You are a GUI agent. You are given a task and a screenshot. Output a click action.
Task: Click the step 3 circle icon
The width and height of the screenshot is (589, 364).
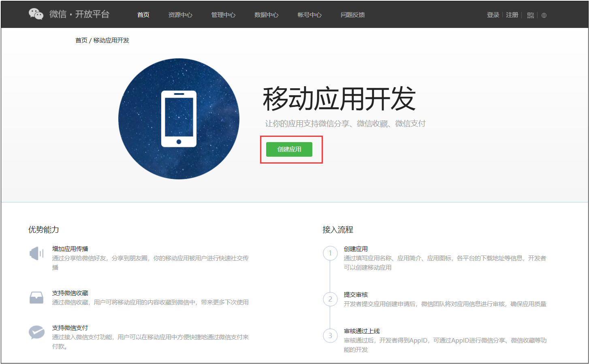(x=330, y=336)
